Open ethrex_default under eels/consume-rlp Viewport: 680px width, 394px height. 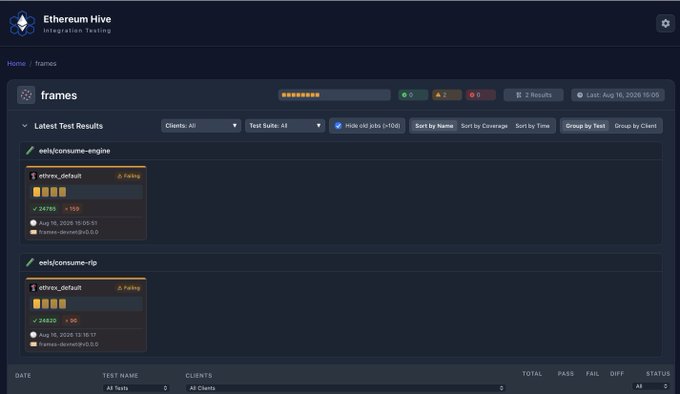coord(60,287)
